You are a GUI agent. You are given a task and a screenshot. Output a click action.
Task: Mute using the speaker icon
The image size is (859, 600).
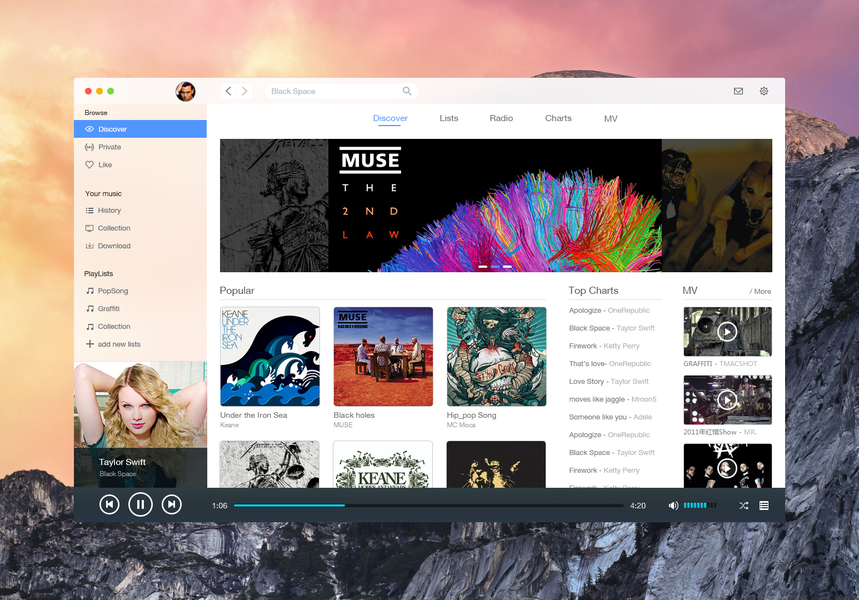pos(673,505)
